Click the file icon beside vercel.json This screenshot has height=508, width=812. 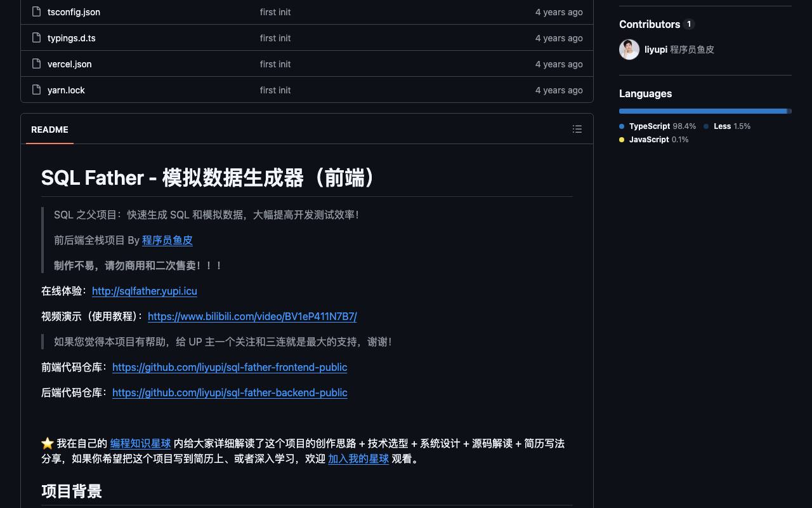36,63
